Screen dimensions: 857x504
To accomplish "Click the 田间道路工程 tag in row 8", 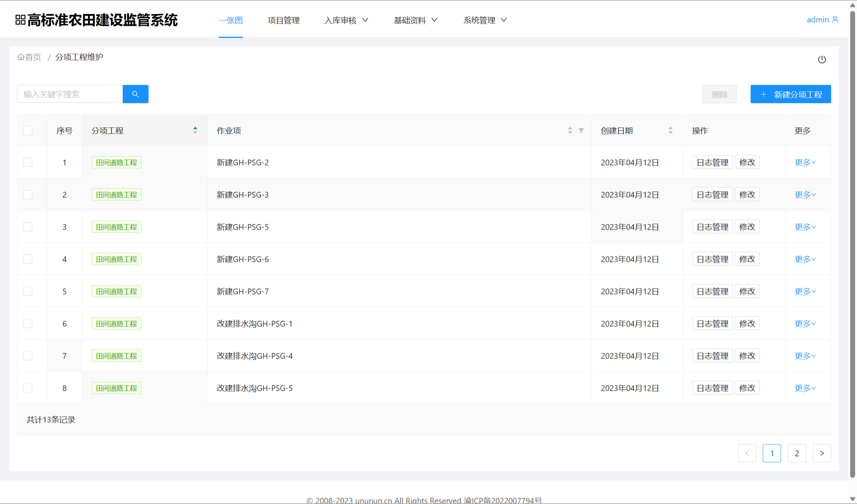I will [x=116, y=388].
